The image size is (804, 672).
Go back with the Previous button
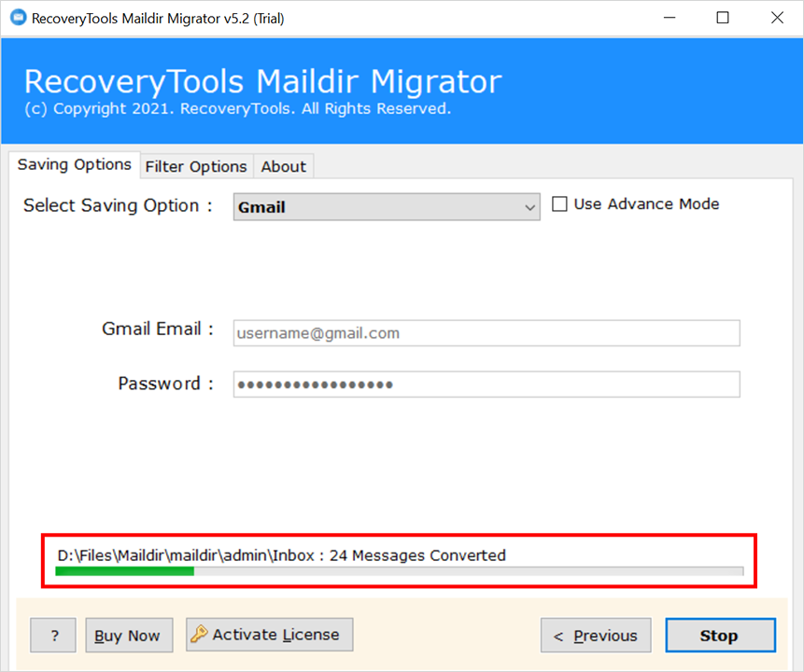595,636
